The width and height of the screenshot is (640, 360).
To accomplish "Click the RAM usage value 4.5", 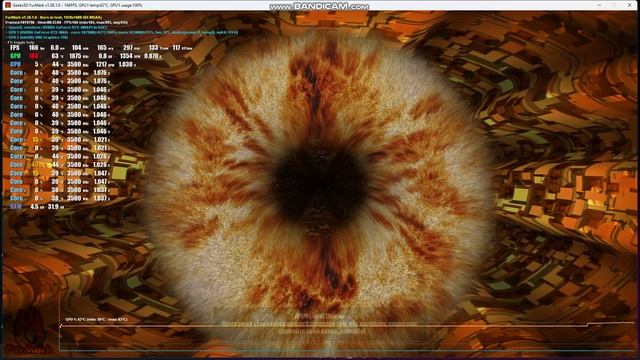I will pyautogui.click(x=34, y=207).
